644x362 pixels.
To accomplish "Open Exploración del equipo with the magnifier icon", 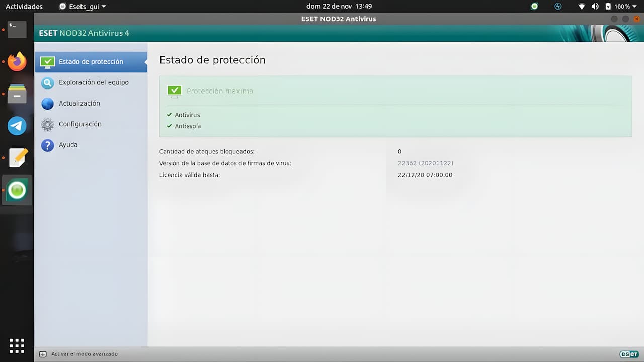I will (x=48, y=82).
